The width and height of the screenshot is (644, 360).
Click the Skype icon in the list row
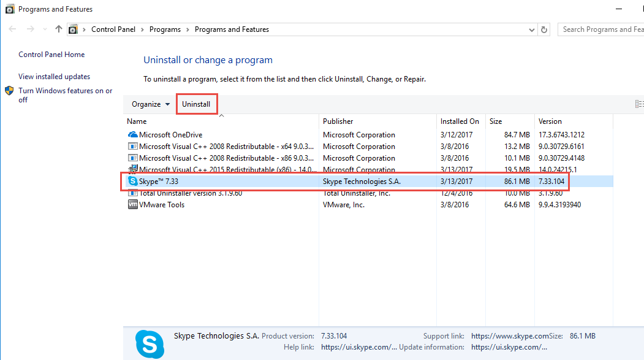click(x=133, y=181)
